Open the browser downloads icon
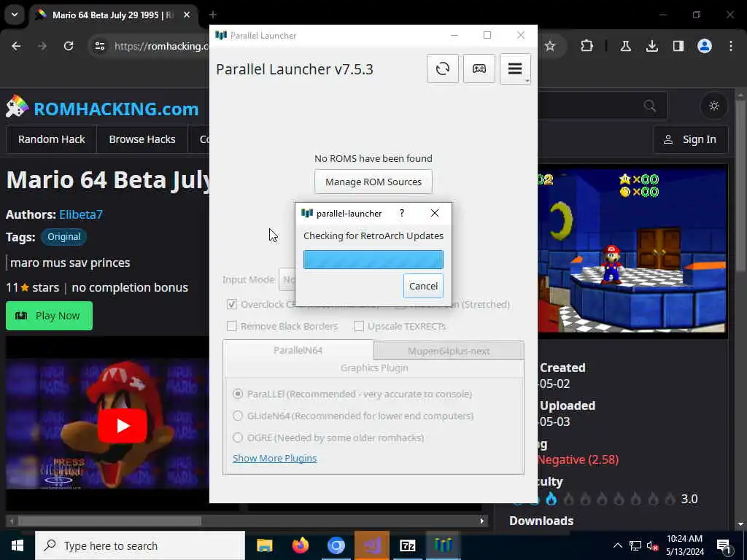Screen dimensions: 747x560 click(x=651, y=46)
